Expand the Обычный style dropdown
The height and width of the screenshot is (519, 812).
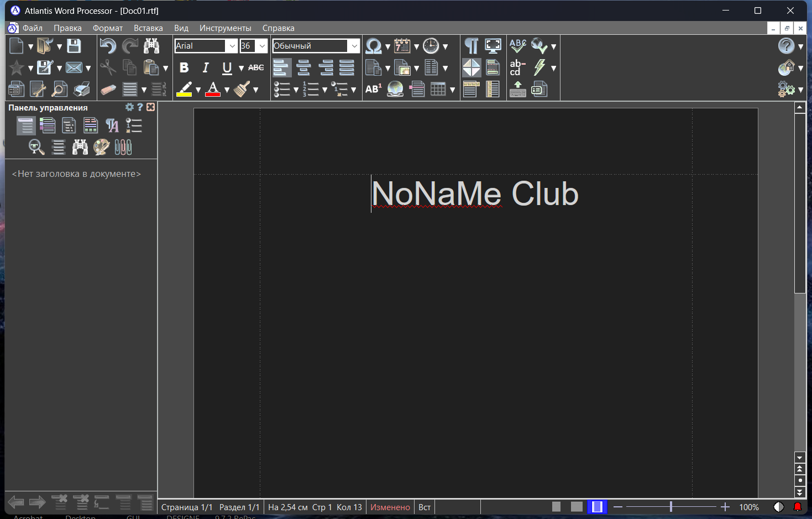click(354, 46)
